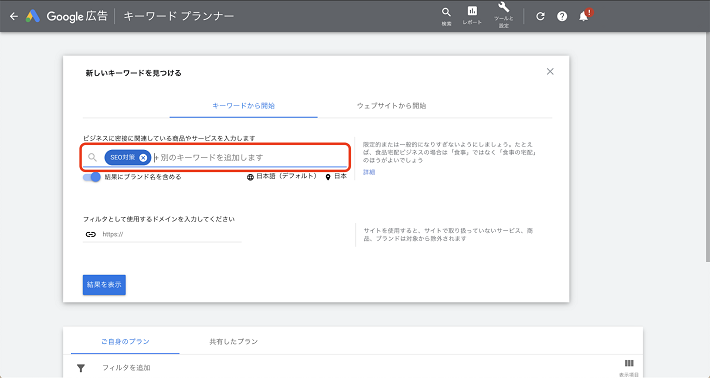The height and width of the screenshot is (378, 710).
Task: Select the 共有したプラン tab
Action: (x=234, y=342)
